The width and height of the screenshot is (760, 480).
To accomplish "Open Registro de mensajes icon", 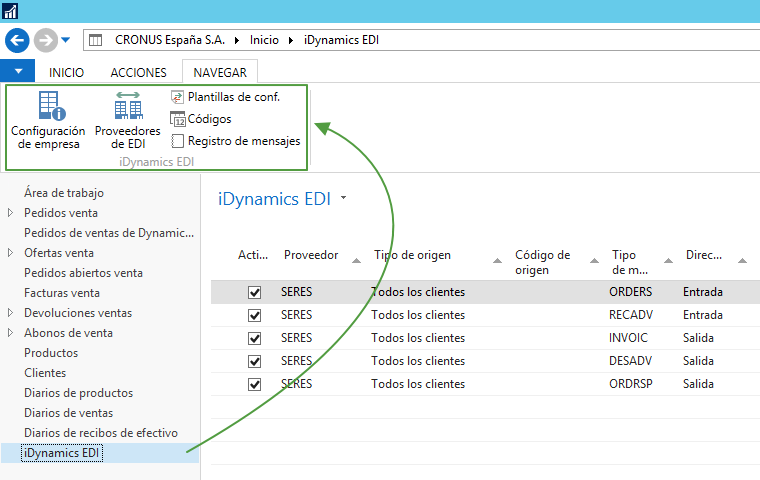I will pyautogui.click(x=177, y=141).
